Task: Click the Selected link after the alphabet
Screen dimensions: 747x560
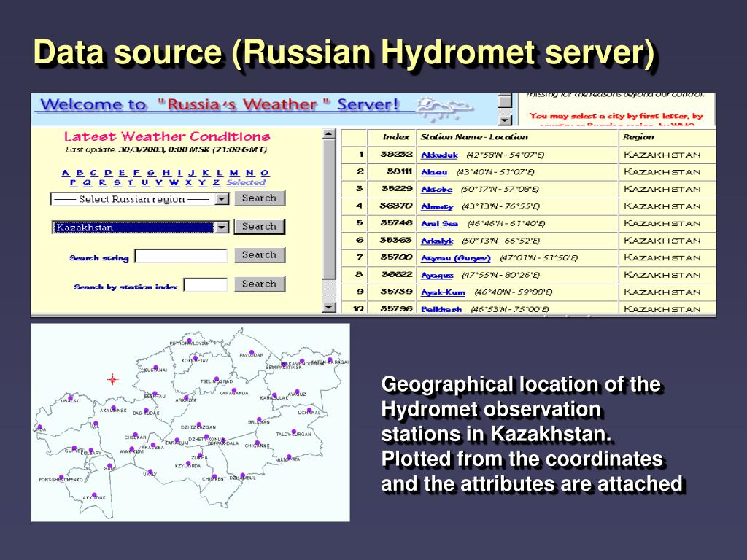Action: (246, 182)
